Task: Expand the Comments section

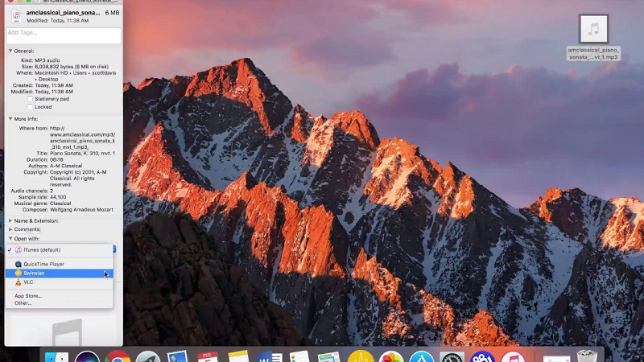Action: click(10, 229)
